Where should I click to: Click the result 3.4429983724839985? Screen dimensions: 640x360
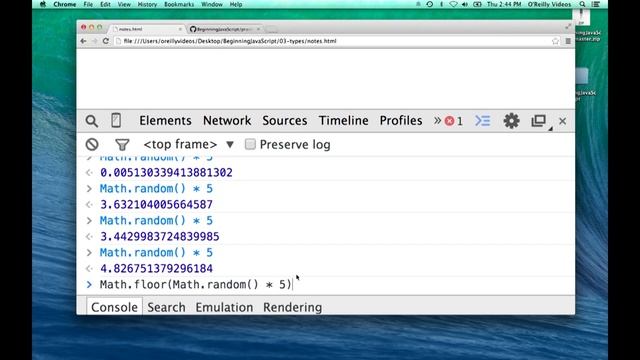[x=160, y=237]
